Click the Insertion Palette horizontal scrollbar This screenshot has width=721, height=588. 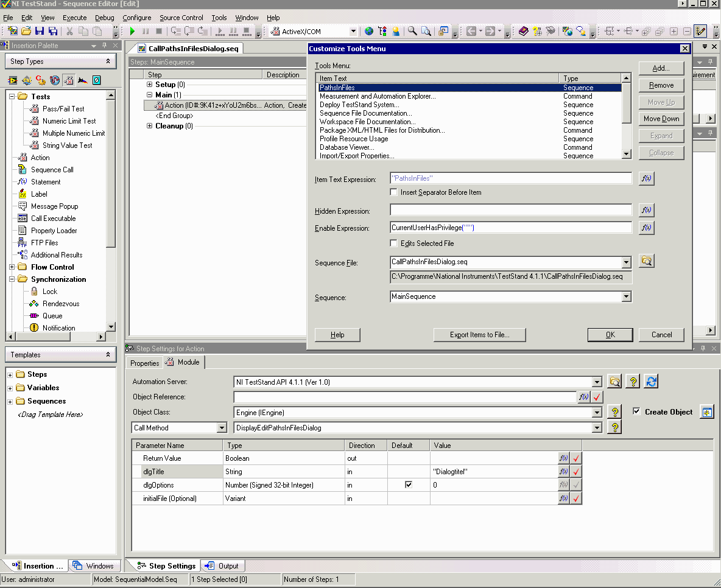56,337
